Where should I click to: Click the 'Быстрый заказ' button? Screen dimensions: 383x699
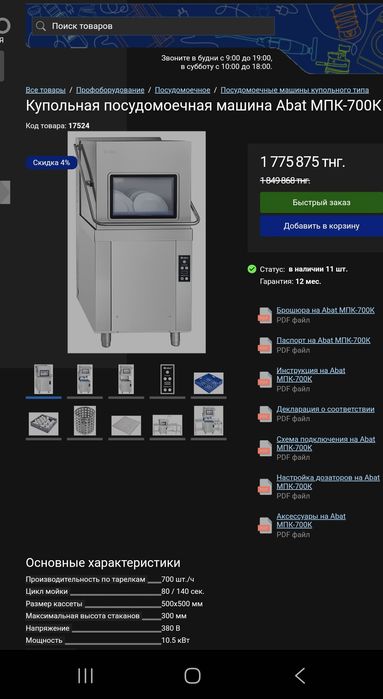321,202
